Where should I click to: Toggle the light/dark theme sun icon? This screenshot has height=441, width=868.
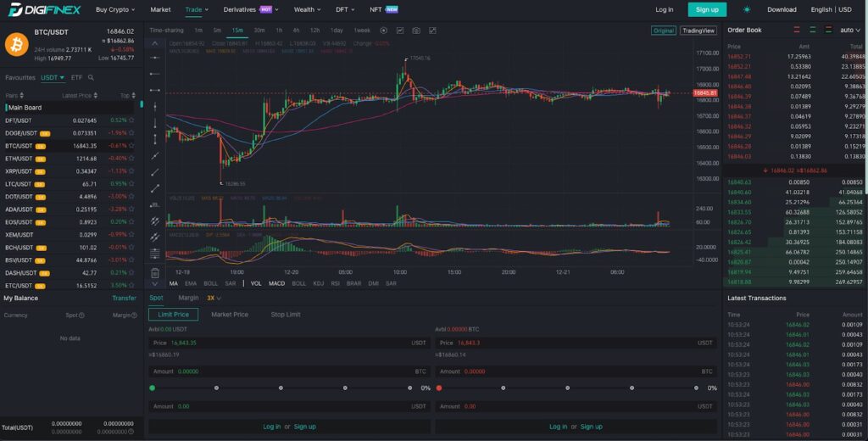point(747,9)
